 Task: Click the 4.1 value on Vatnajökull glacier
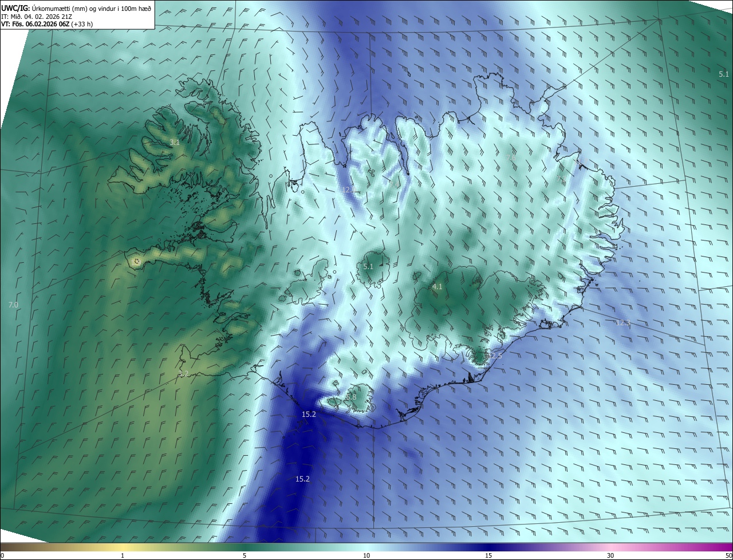(x=438, y=286)
